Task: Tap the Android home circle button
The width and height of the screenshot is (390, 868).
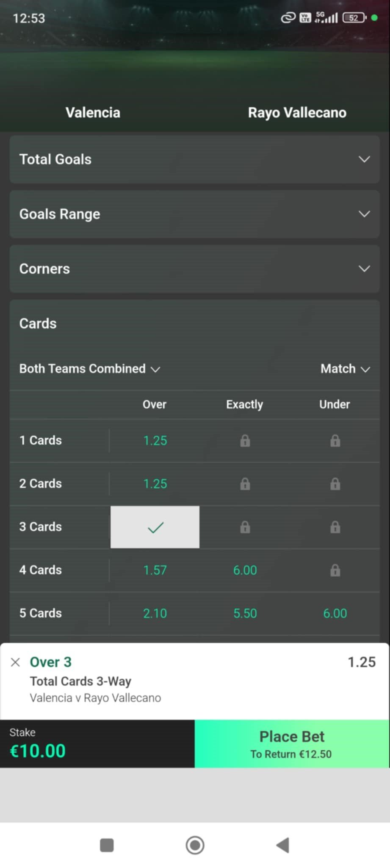Action: tap(195, 845)
